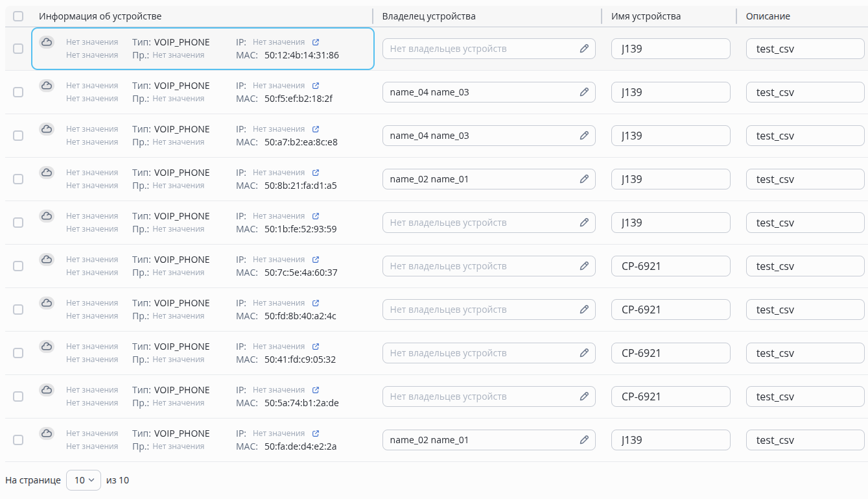
Task: Click device name field for MAC 50:41:fd:c9:05:32
Action: [671, 353]
